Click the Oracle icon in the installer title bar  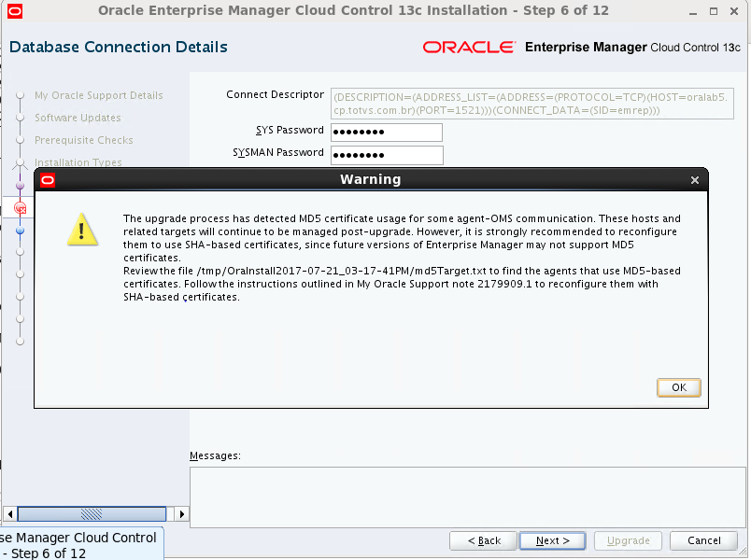(15, 10)
